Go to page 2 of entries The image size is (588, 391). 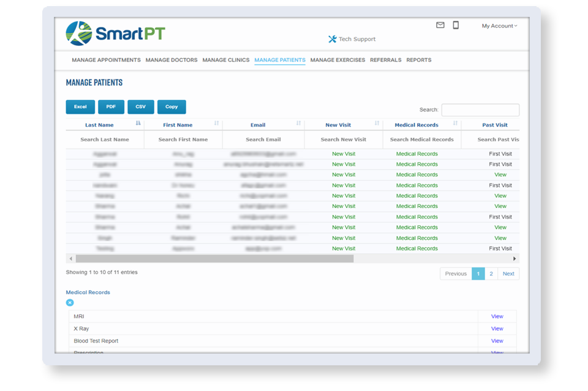point(491,274)
